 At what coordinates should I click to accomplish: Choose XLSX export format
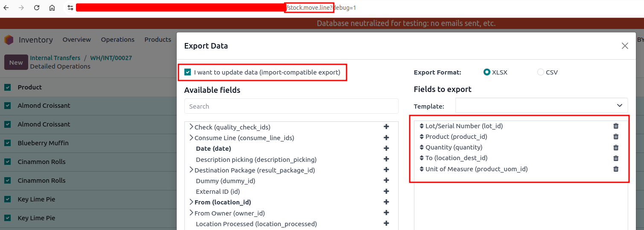[x=487, y=72]
